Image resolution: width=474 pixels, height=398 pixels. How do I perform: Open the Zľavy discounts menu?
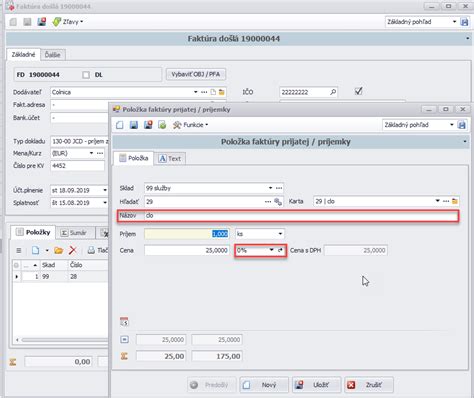(x=68, y=22)
